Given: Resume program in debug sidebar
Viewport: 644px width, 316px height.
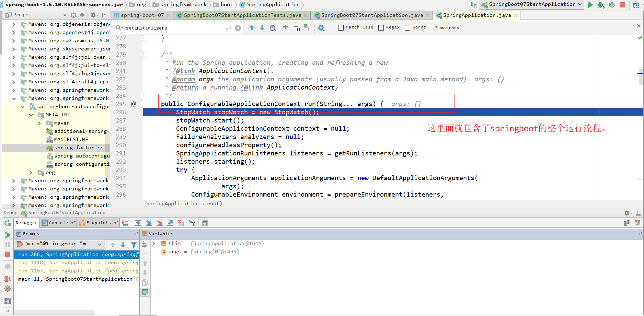Looking at the screenshot, I should point(8,235).
